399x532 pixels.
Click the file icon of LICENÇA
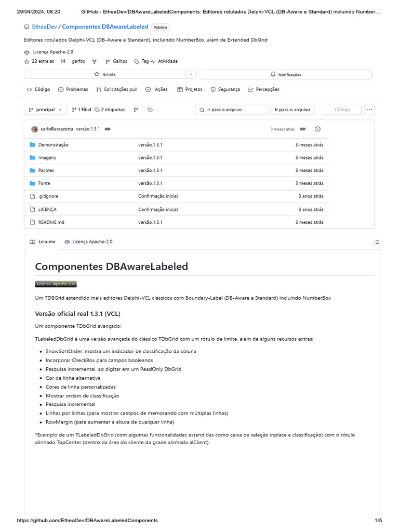(33, 210)
